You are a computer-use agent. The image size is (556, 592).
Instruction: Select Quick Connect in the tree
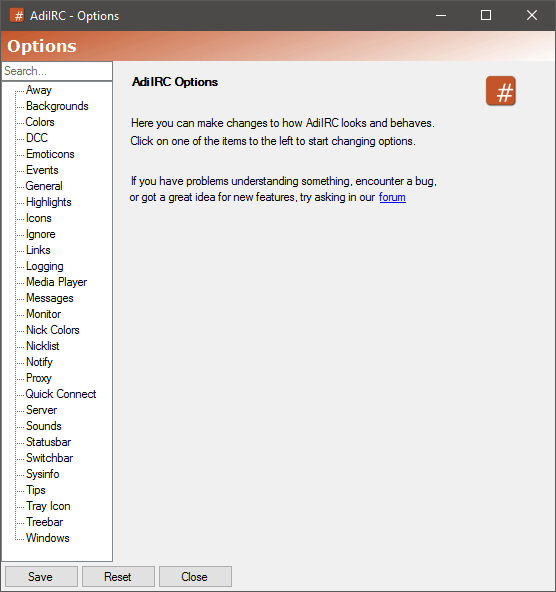[x=60, y=394]
